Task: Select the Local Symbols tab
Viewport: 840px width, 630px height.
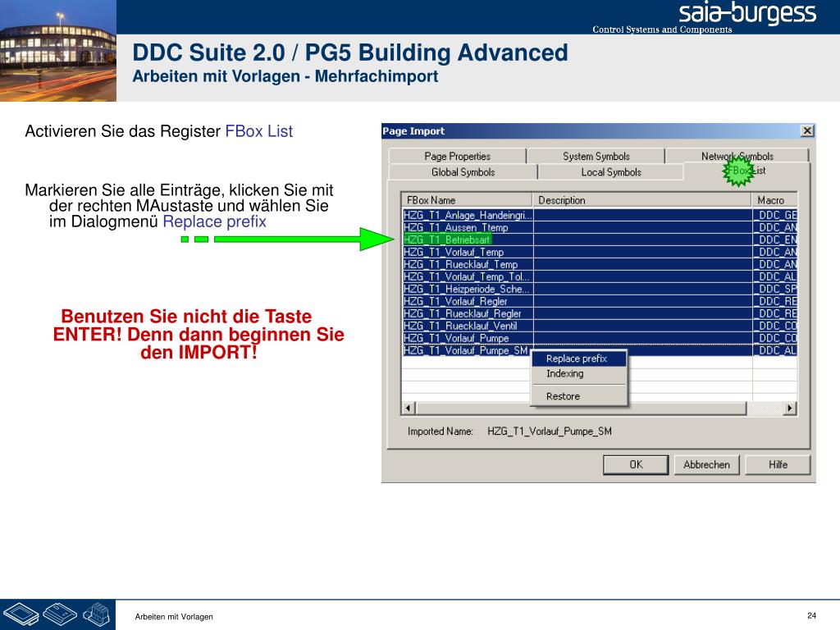Action: click(x=610, y=172)
